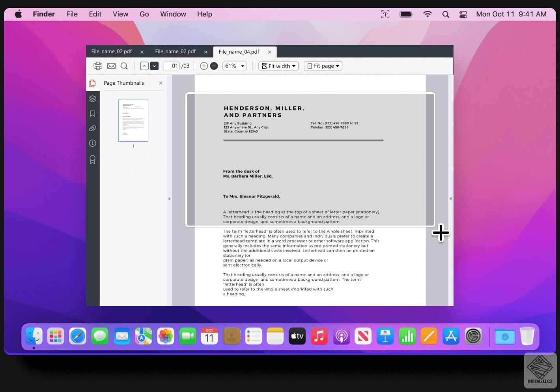The image size is (560, 392).
Task: Launch Safari from the Dock
Action: [78, 336]
